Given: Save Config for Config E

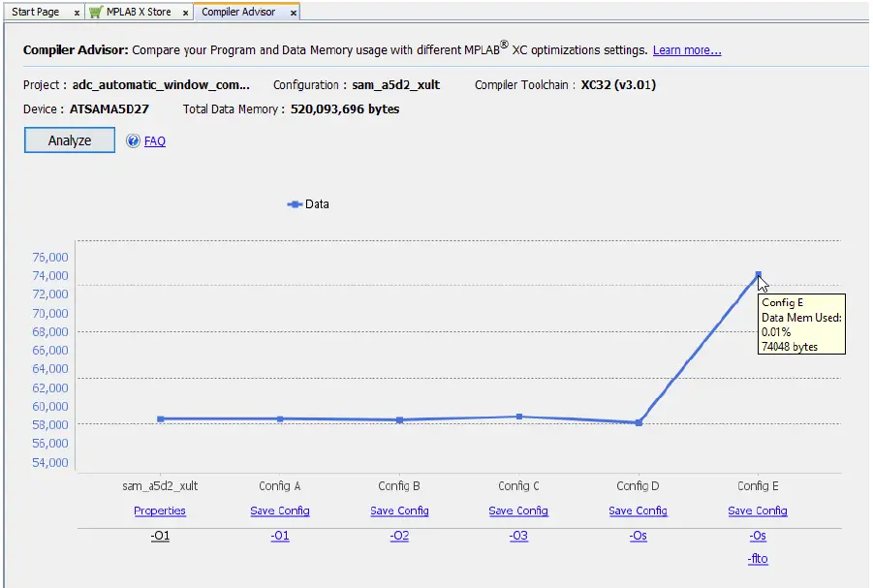Looking at the screenshot, I should tap(758, 511).
